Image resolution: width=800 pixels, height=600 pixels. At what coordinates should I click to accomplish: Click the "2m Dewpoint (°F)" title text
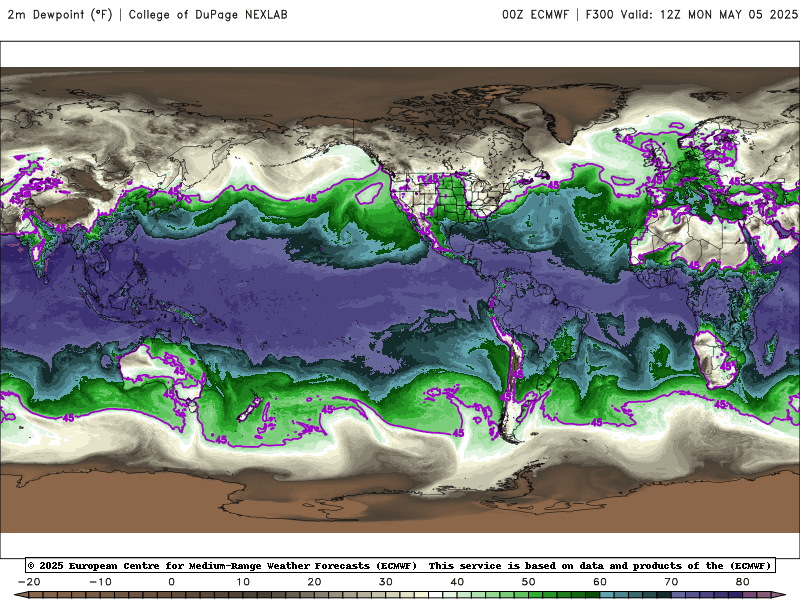(x=60, y=15)
